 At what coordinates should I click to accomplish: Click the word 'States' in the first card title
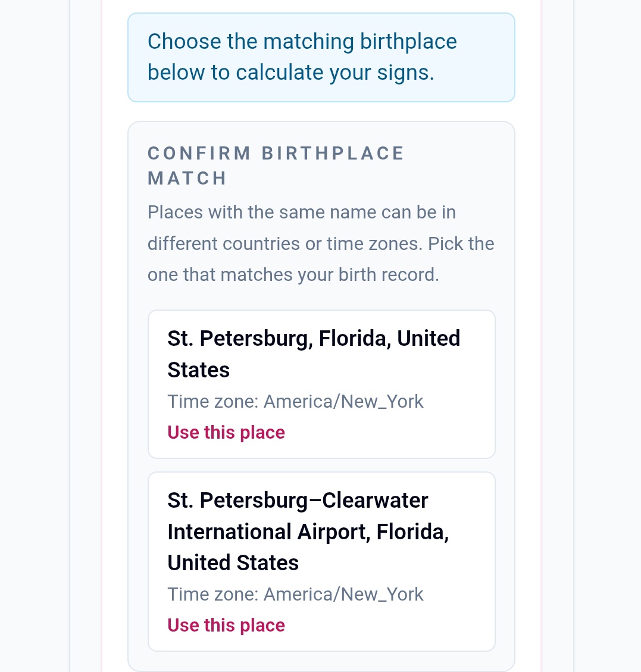click(198, 370)
